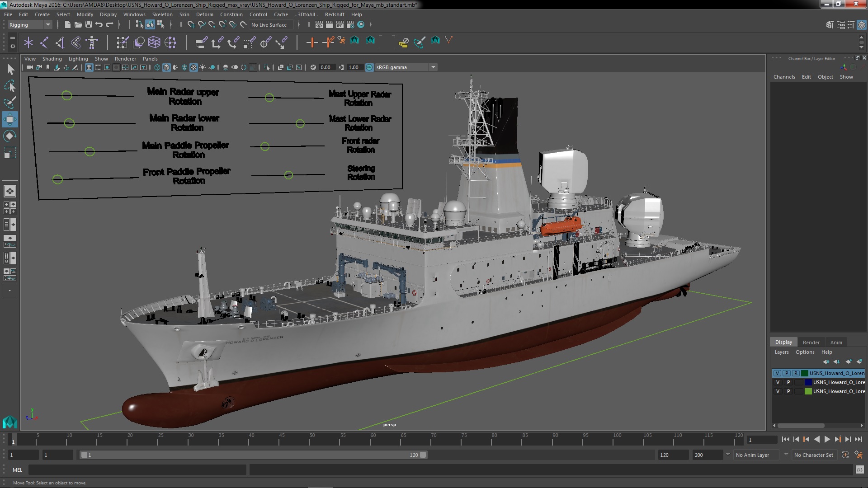Open the Skeleton menu
This screenshot has height=488, width=868.
point(162,14)
